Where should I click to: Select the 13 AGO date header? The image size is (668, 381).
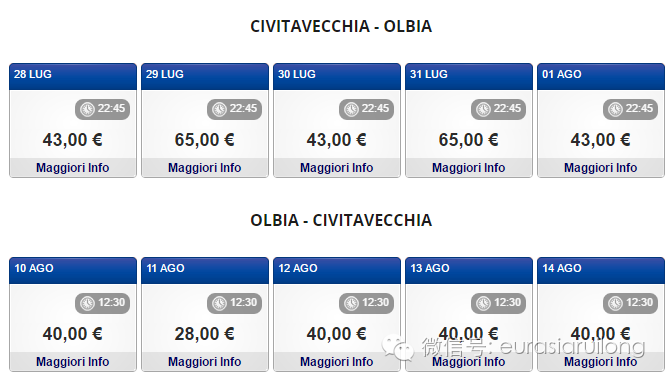(x=469, y=271)
